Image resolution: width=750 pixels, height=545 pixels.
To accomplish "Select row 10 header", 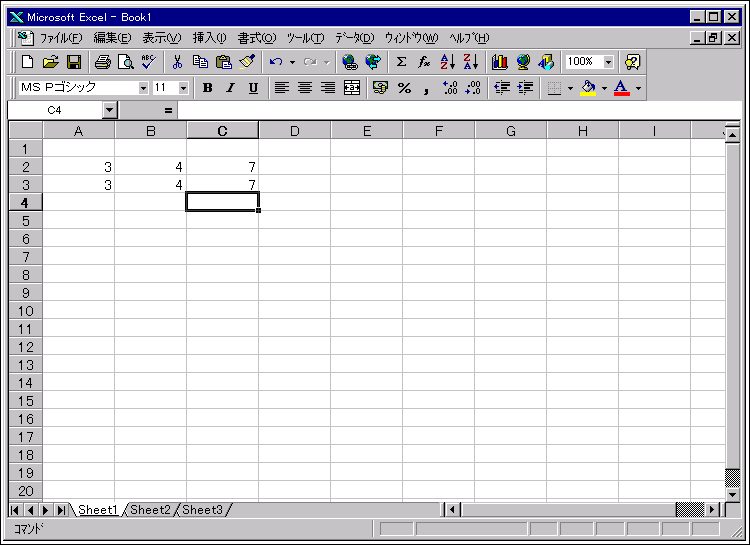I will click(25, 311).
